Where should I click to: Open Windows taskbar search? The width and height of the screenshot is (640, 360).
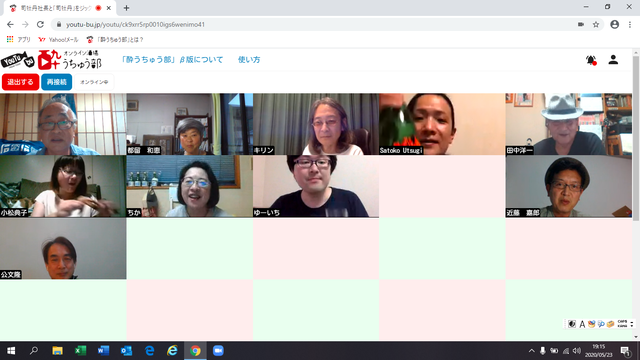coord(34,351)
